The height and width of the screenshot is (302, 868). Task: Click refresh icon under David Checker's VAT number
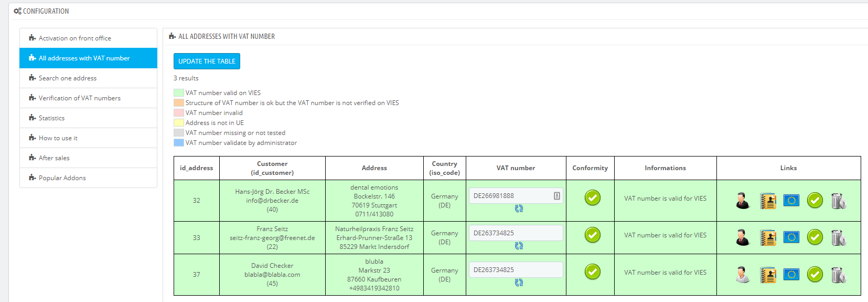coord(519,283)
